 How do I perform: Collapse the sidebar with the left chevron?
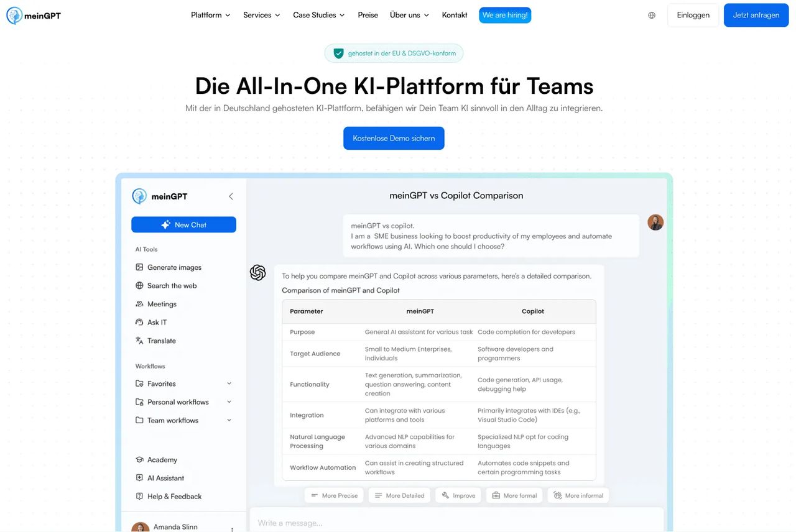point(231,196)
